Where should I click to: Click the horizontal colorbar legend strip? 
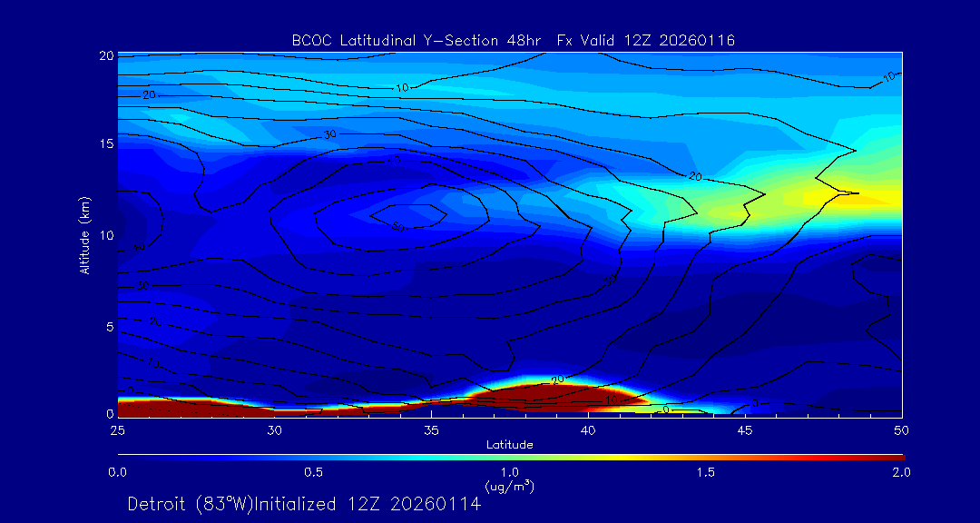pyautogui.click(x=511, y=458)
